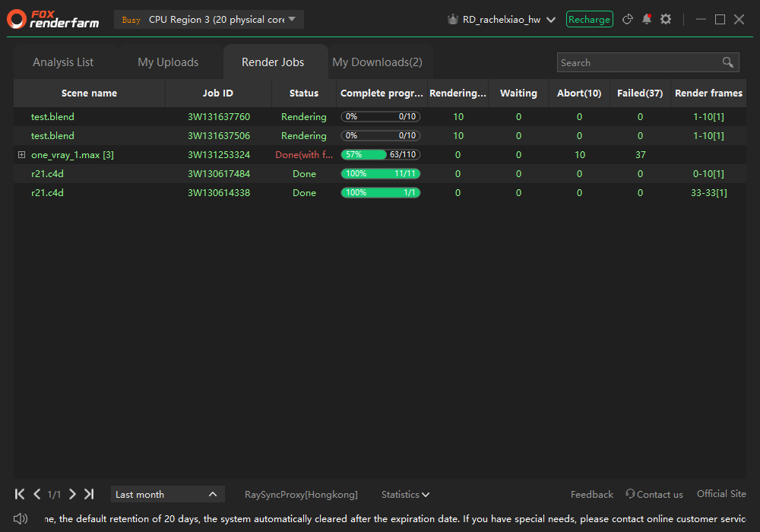Close the Fox Renderfarm window
The image size is (760, 532).
pos(739,20)
